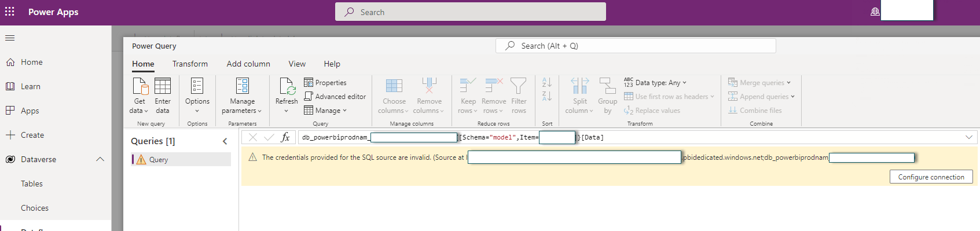Cancel the formula with X icon

[x=253, y=137]
